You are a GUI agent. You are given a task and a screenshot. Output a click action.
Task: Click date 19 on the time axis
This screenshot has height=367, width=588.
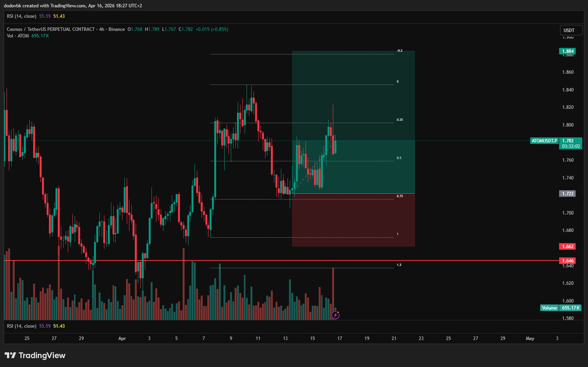point(367,339)
